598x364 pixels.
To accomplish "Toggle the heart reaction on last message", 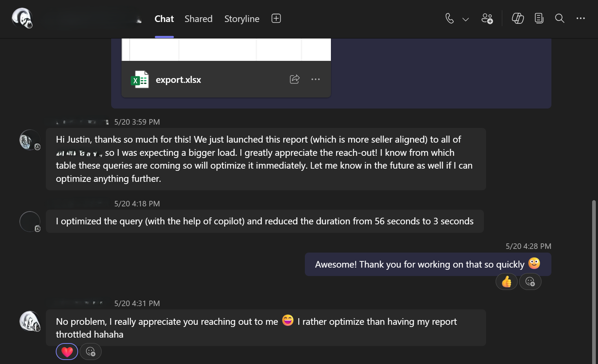I will [67, 352].
